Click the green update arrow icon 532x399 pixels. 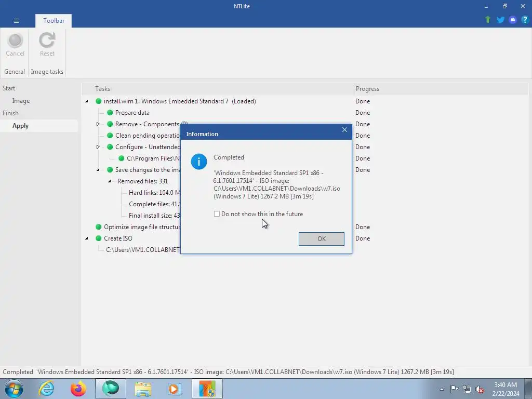pyautogui.click(x=488, y=20)
